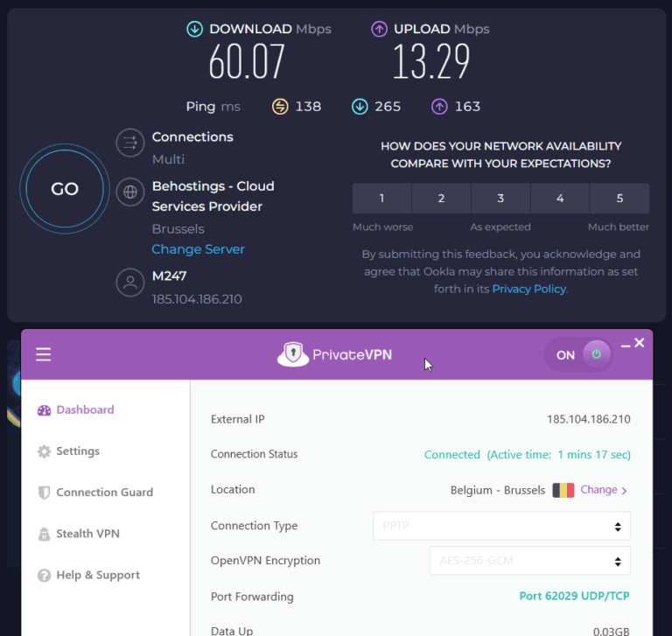Click the GO speed test button

point(65,189)
